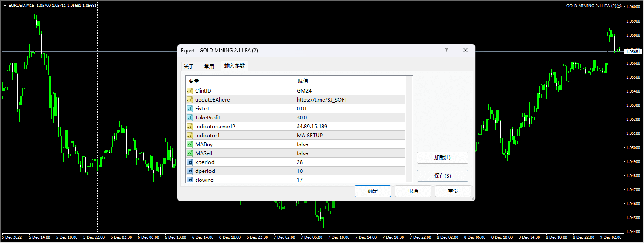Click the TakeProfit double-type icon
This screenshot has height=243, width=644.
190,117
